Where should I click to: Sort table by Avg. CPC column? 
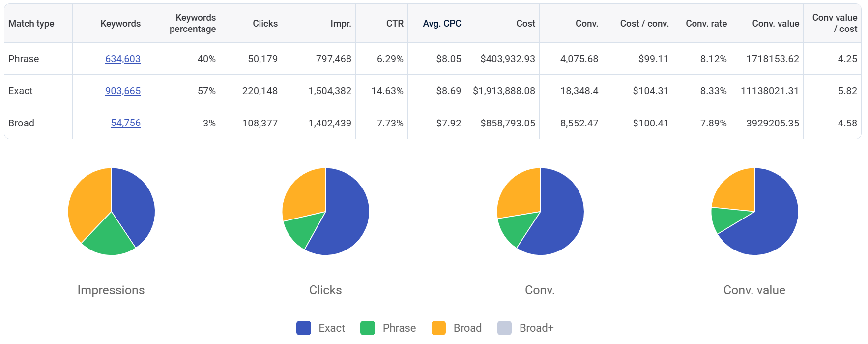pos(441,23)
